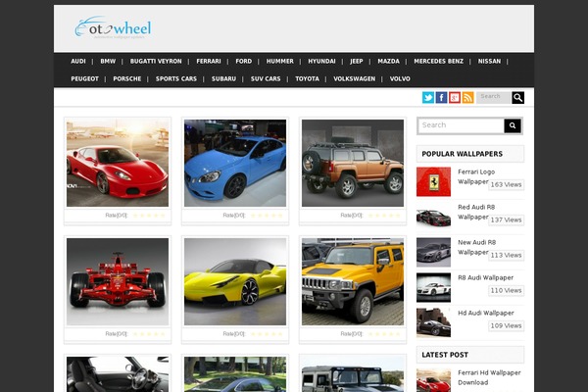Screen dimensions: 588x392
Task: Open the Ferrari Logo Wallpaper link
Action: 476,176
